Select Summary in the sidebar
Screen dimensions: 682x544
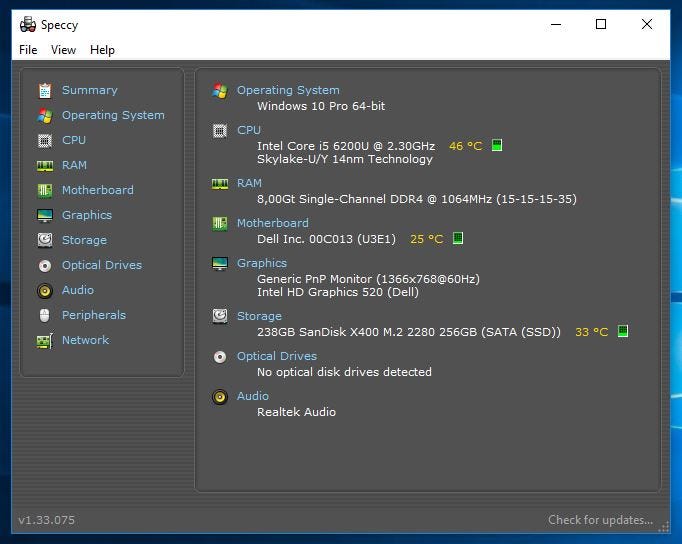[90, 90]
